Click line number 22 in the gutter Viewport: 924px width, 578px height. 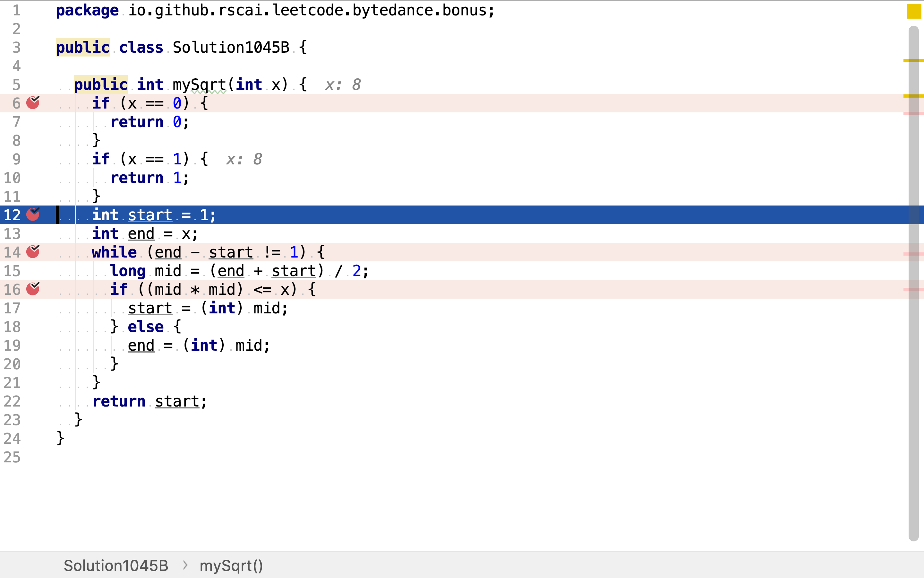tap(12, 401)
